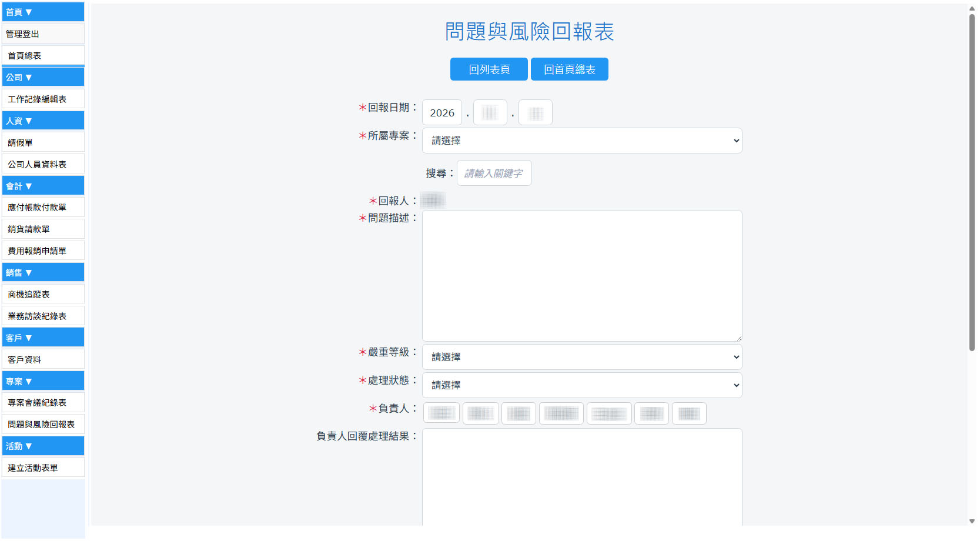Click the page vertical scrollbar thumb
Image resolution: width=980 pixels, height=551 pixels.
pos(972,182)
